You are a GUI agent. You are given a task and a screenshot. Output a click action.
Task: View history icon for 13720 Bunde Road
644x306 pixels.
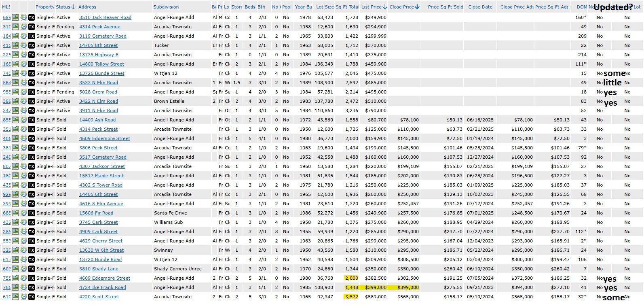(23, 259)
